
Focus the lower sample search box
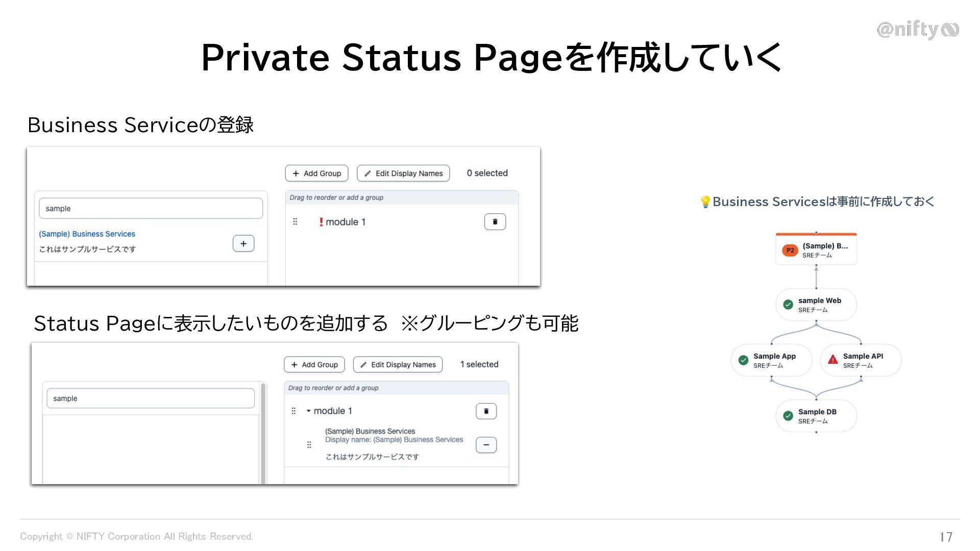[x=151, y=398]
